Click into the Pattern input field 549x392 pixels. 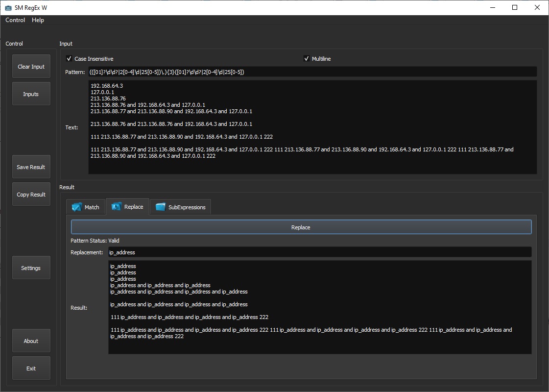click(312, 72)
